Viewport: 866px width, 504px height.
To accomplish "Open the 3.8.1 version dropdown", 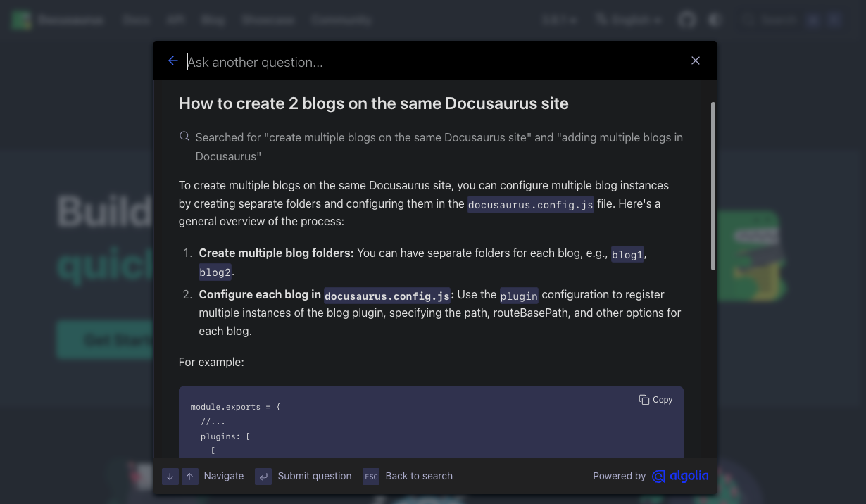I will tap(560, 20).
